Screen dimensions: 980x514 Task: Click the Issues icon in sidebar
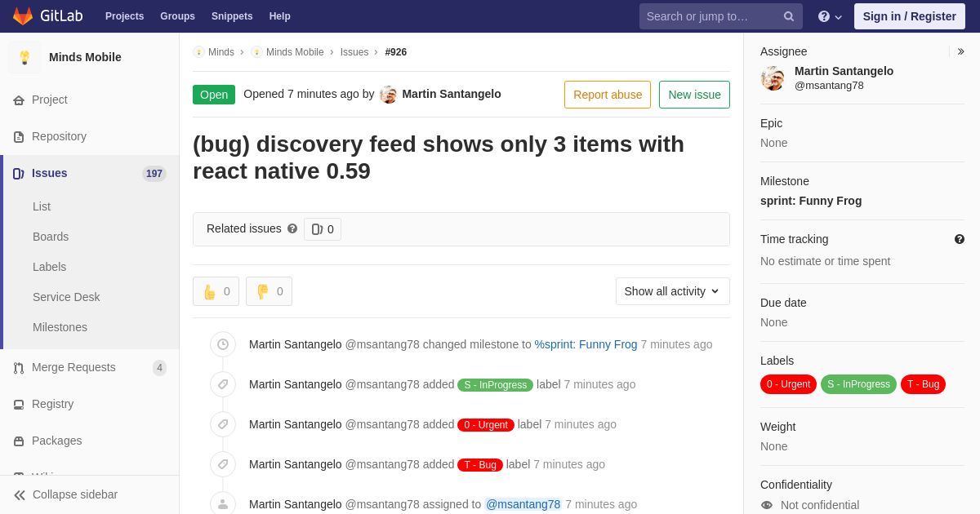19,174
